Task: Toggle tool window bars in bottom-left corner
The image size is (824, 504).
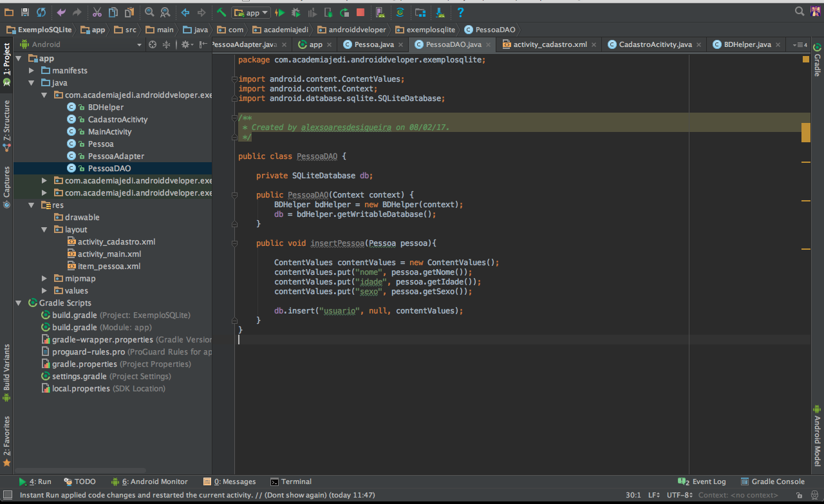Action: 7,495
